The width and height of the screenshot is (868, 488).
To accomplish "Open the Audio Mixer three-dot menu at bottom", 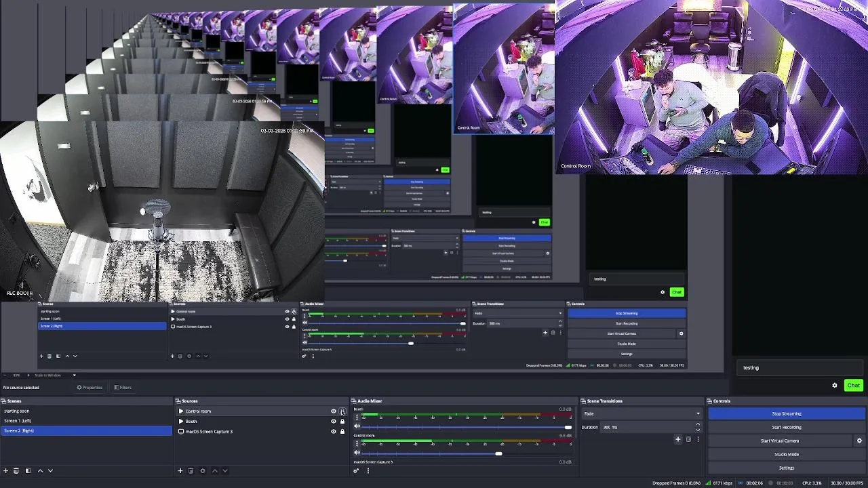I will click(x=368, y=470).
